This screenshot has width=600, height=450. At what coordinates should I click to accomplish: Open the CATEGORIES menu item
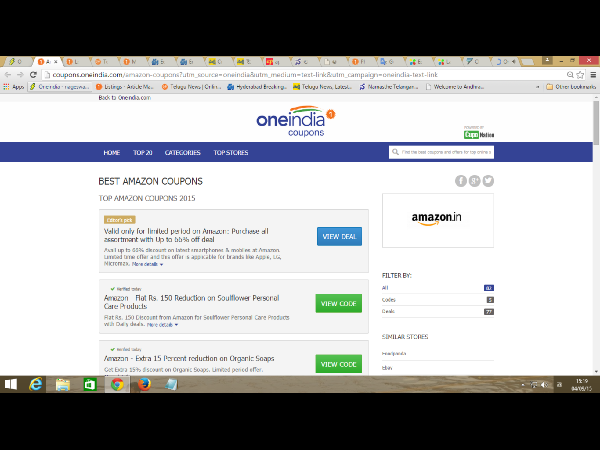pyautogui.click(x=182, y=153)
